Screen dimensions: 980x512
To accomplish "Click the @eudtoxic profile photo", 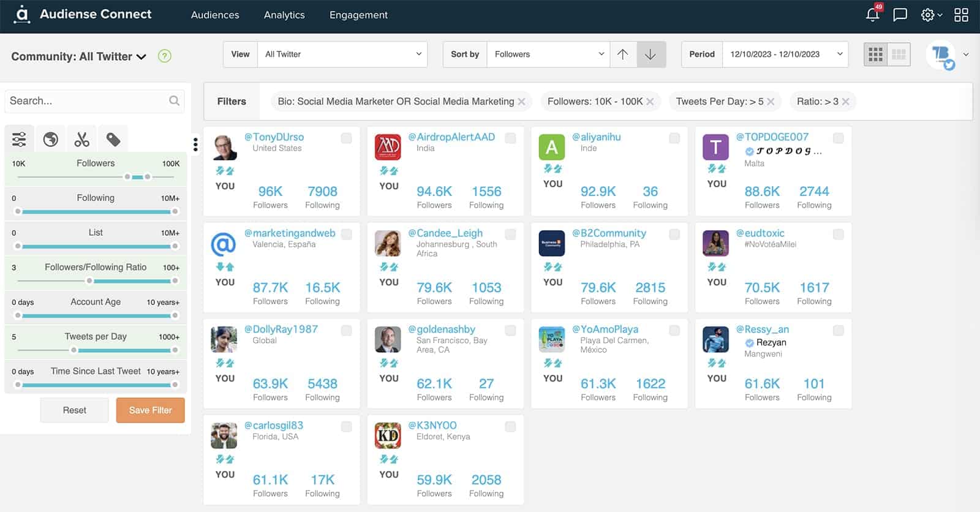I will point(715,243).
